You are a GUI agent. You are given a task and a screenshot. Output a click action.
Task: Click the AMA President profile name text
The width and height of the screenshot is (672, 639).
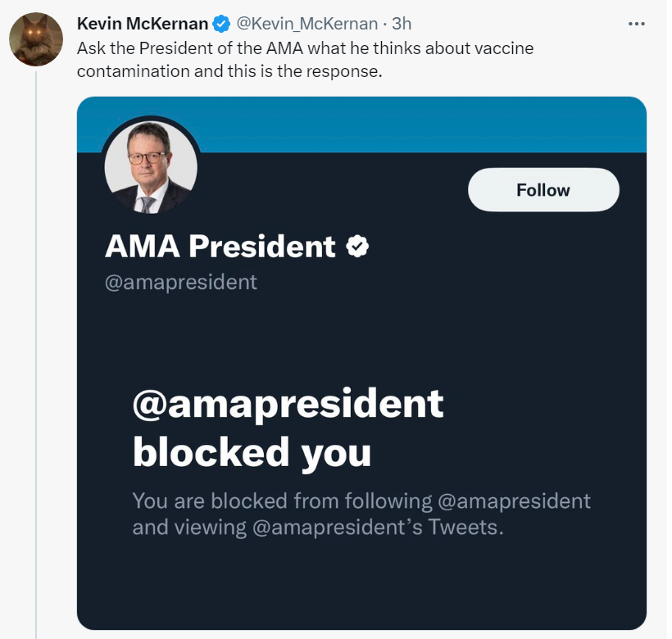pyautogui.click(x=220, y=247)
